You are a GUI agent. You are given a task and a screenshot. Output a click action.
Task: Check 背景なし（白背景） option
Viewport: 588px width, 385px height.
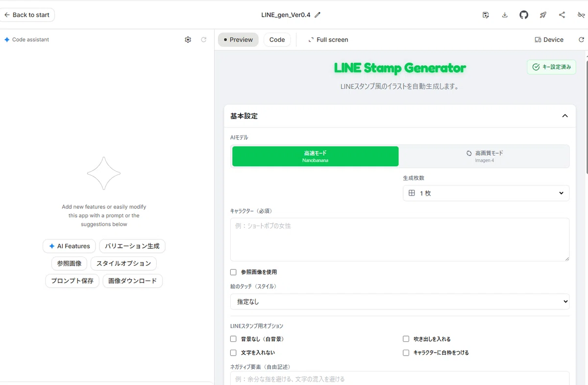(233, 339)
